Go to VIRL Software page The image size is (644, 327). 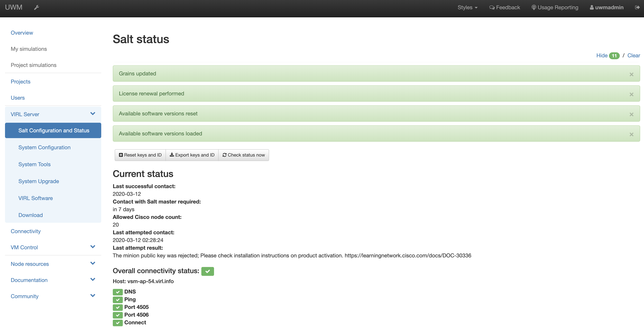coord(35,198)
